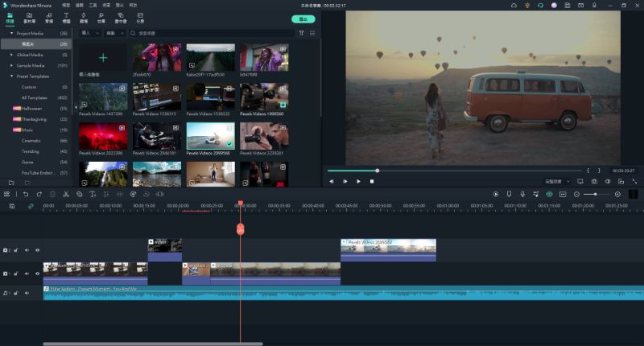644x346 pixels.
Task: Hide video track 2 with the eye icon
Action: pos(37,250)
